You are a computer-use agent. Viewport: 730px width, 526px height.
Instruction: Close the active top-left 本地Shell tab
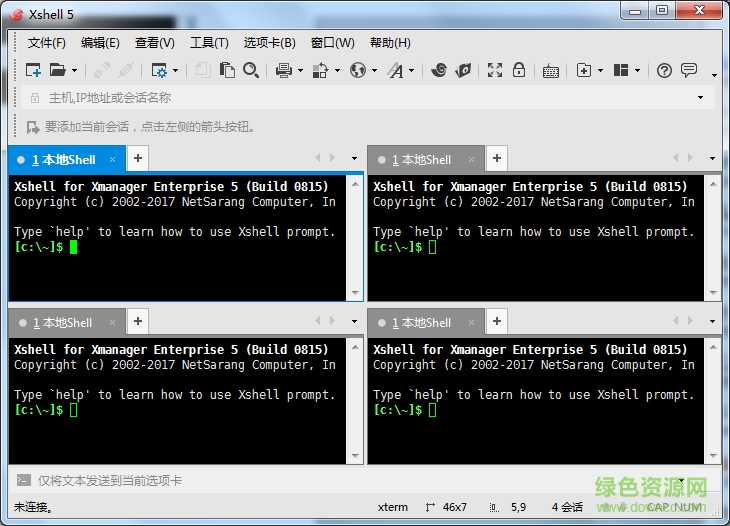coord(112,160)
